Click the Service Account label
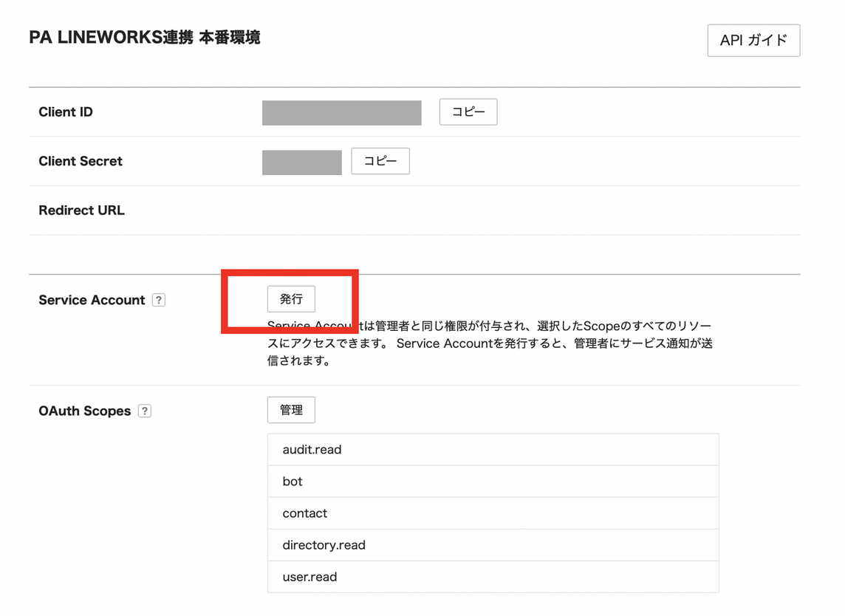848x616 pixels. pos(92,300)
